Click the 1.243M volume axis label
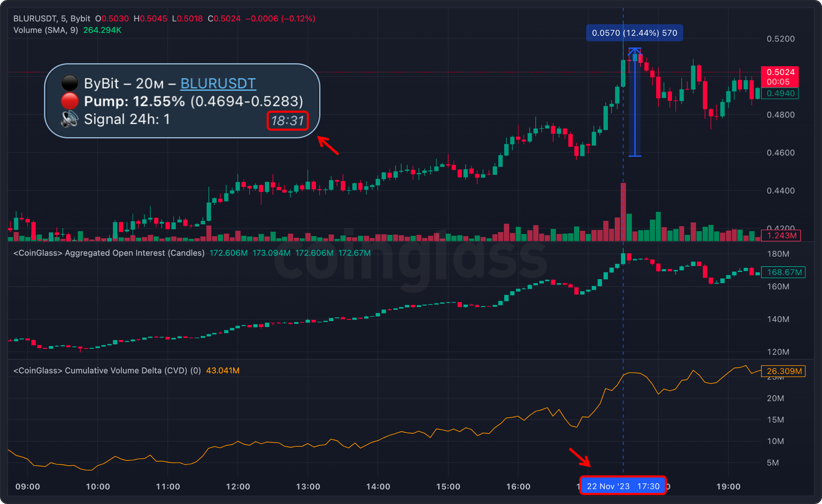 click(x=781, y=235)
